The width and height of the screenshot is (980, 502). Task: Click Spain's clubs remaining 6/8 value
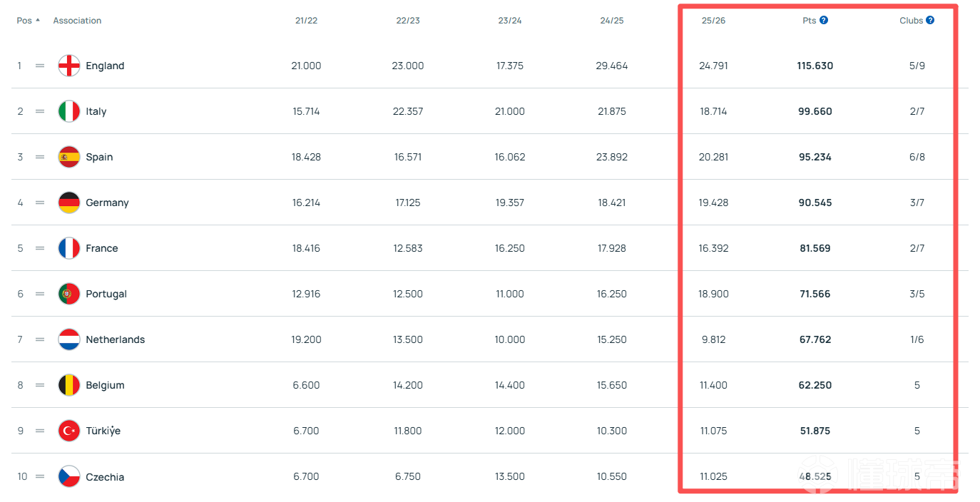[x=917, y=157]
